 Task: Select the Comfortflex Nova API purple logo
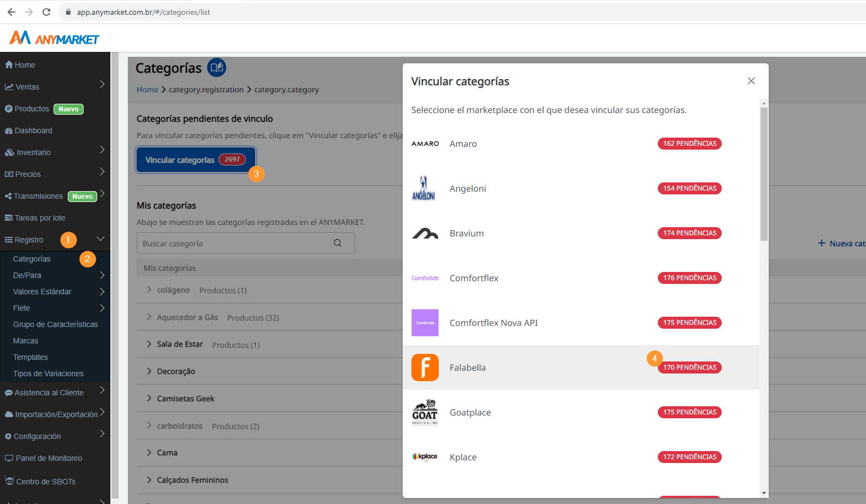425,323
